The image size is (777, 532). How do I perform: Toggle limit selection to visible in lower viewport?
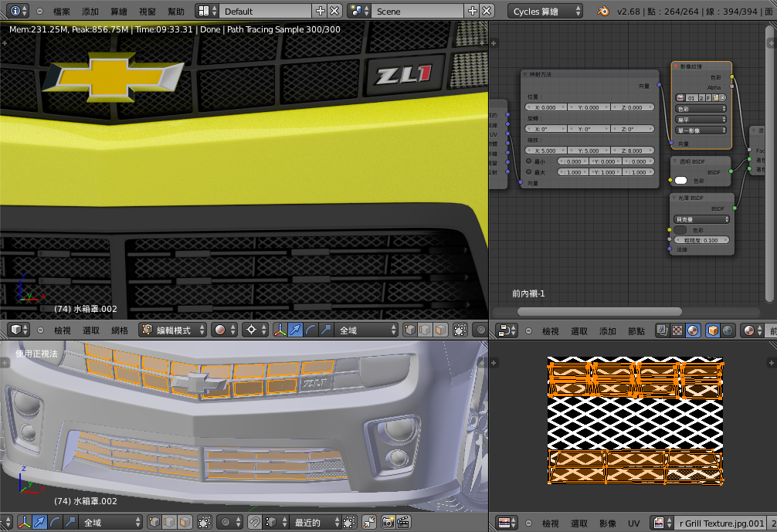[x=205, y=522]
